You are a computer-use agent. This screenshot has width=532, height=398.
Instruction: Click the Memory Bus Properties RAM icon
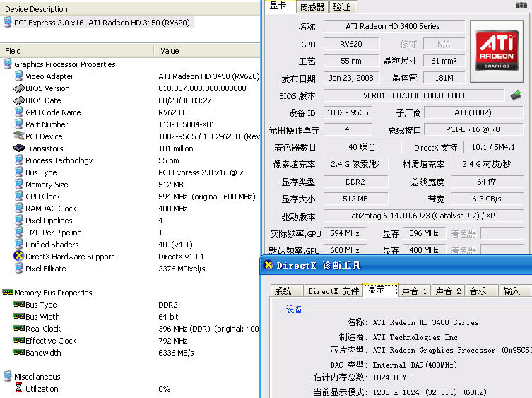(x=8, y=292)
